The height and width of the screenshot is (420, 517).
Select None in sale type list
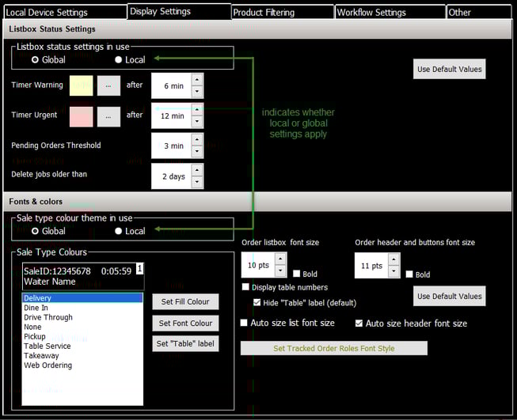click(82, 327)
